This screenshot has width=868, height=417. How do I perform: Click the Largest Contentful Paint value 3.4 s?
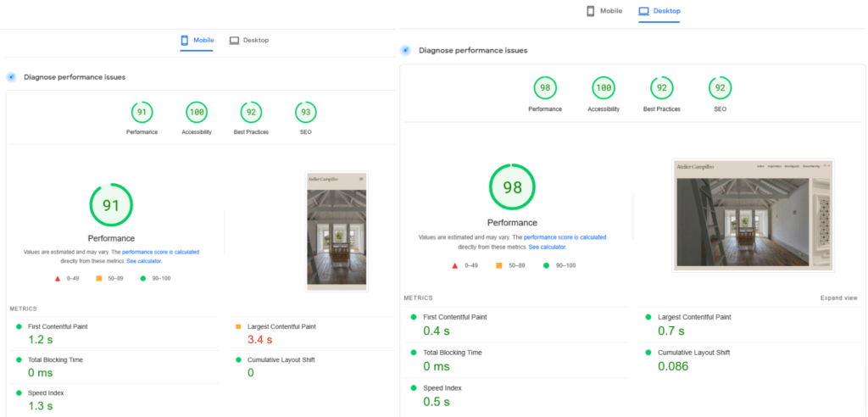pyautogui.click(x=259, y=340)
